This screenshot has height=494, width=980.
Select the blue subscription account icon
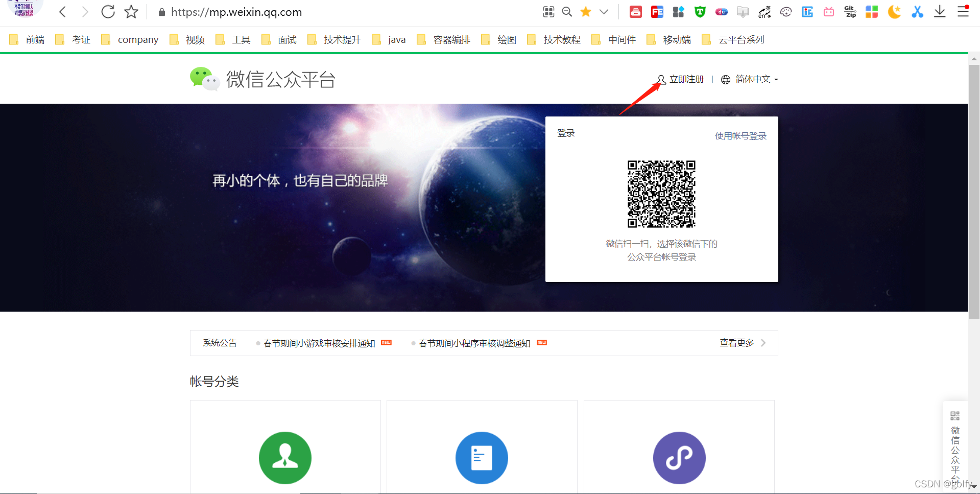(x=482, y=458)
